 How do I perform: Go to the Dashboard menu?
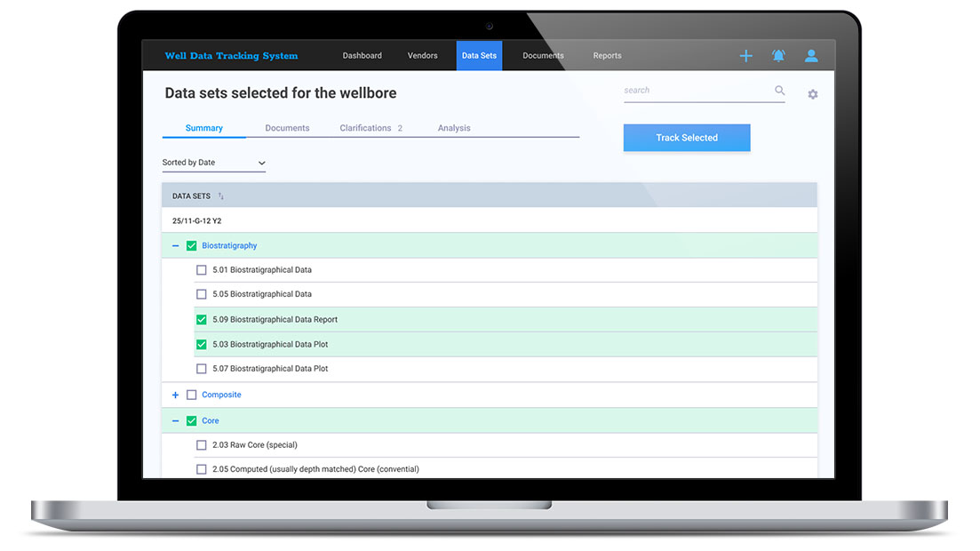(362, 56)
